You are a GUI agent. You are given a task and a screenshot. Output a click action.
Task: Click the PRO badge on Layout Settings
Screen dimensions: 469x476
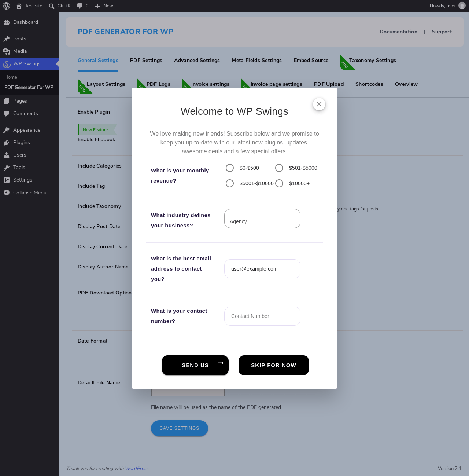(83, 88)
